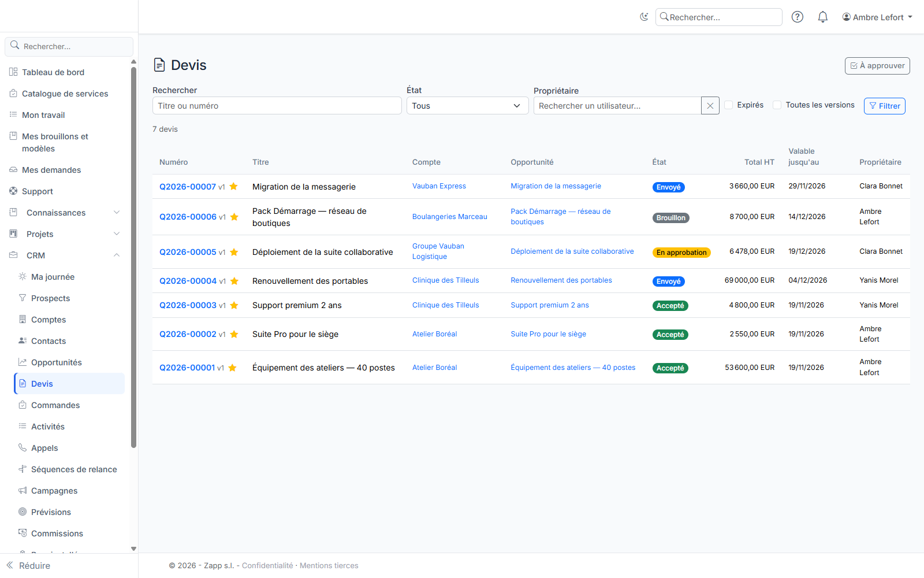This screenshot has width=924, height=578.
Task: Click the Tableau de bord sidebar icon
Action: click(13, 72)
